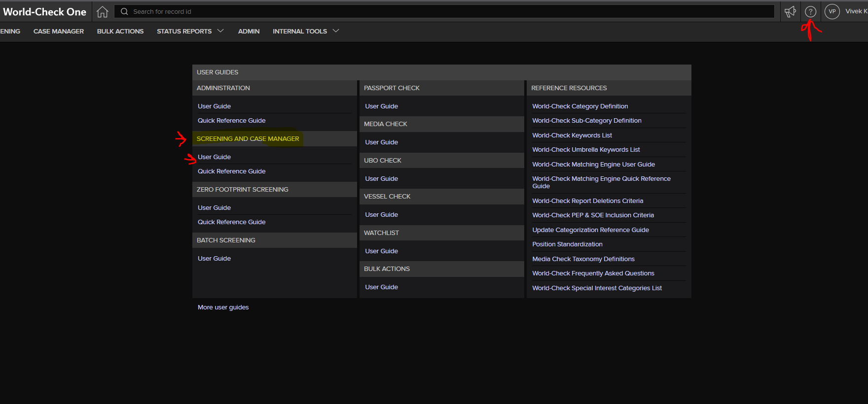This screenshot has height=404, width=868.
Task: Open the VP user avatar
Action: point(832,11)
